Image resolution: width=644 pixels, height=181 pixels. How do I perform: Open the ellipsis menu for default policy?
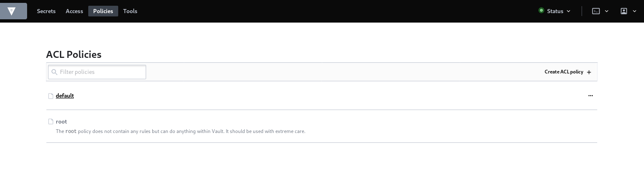[590, 96]
